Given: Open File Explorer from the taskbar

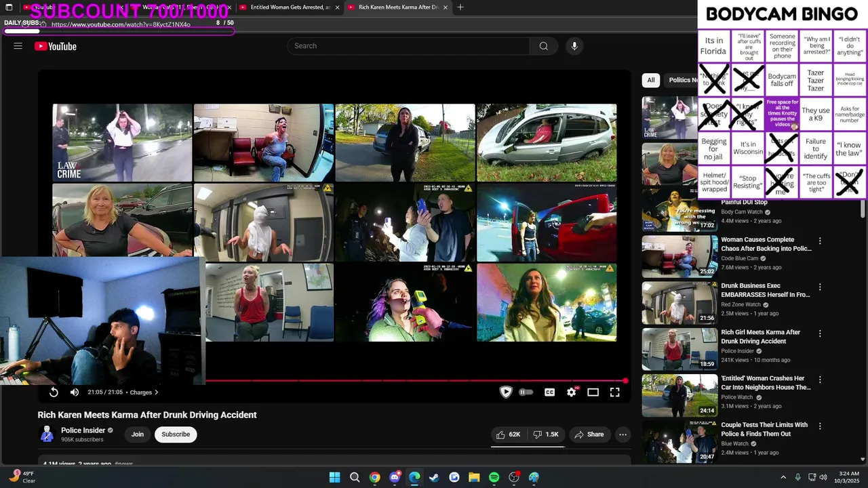Looking at the screenshot, I should [474, 478].
